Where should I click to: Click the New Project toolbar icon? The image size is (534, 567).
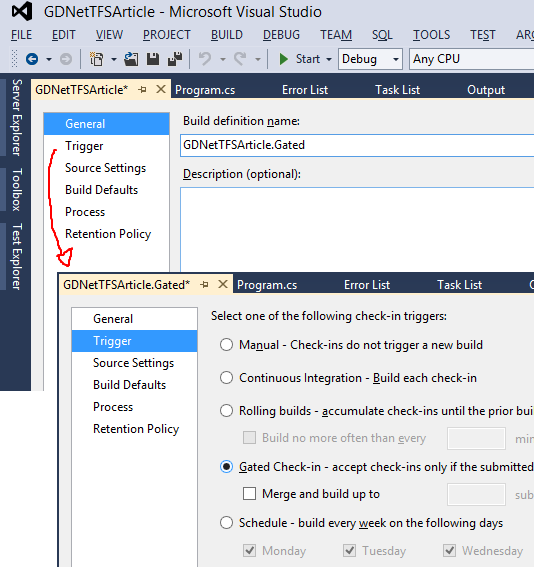pyautogui.click(x=97, y=59)
